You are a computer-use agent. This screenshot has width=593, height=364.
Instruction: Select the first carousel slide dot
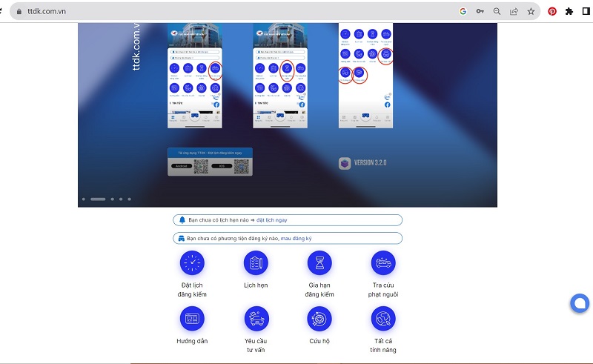pos(83,199)
